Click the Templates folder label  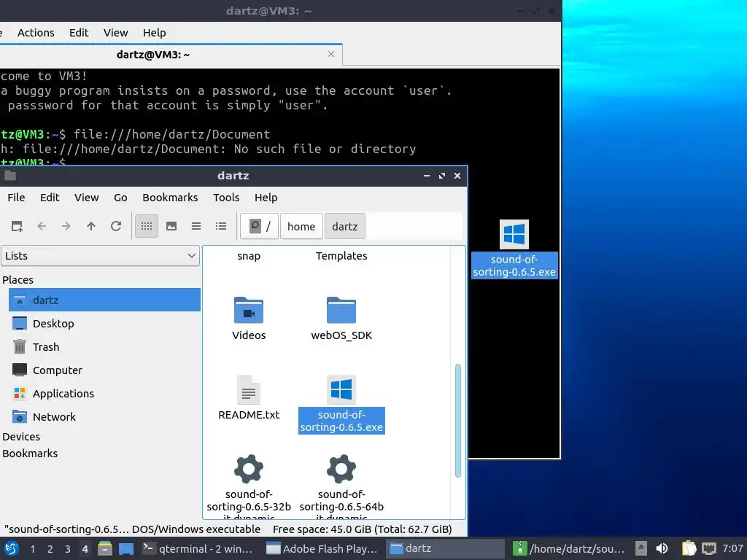coord(341,256)
